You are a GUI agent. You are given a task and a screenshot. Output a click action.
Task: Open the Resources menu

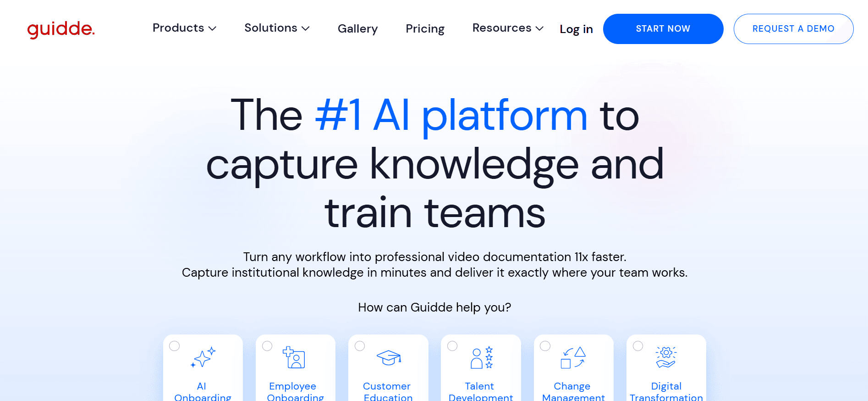pos(508,28)
